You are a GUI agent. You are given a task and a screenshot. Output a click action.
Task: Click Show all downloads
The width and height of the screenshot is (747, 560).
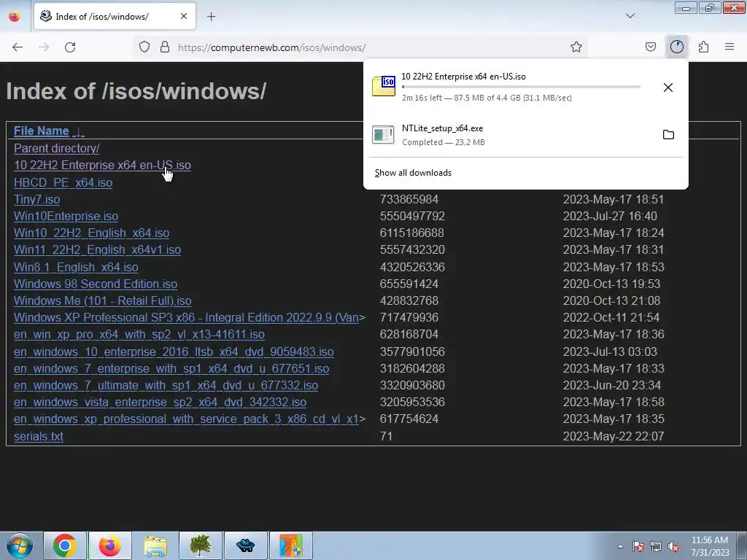point(413,173)
